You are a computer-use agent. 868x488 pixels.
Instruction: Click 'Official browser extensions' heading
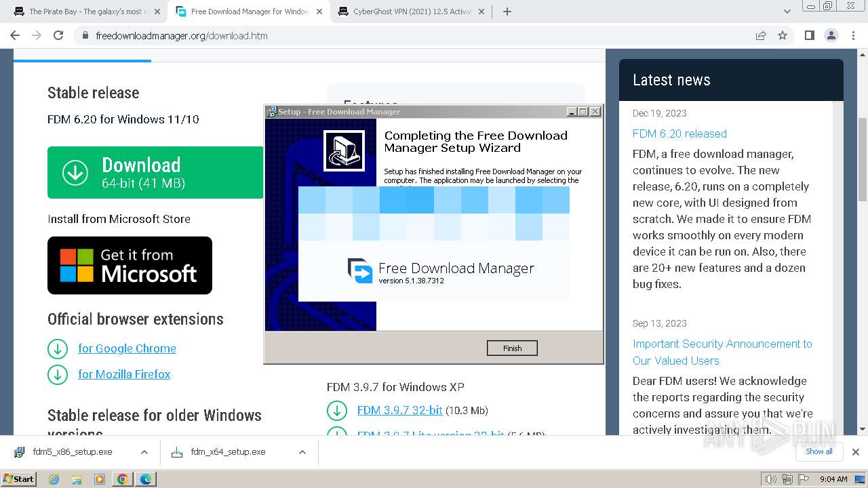tap(136, 319)
